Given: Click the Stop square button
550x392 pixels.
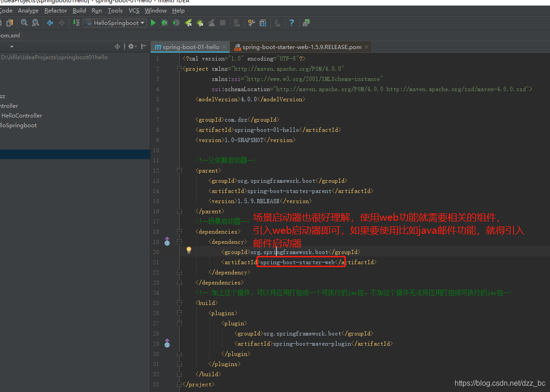Looking at the screenshot, I should (223, 23).
